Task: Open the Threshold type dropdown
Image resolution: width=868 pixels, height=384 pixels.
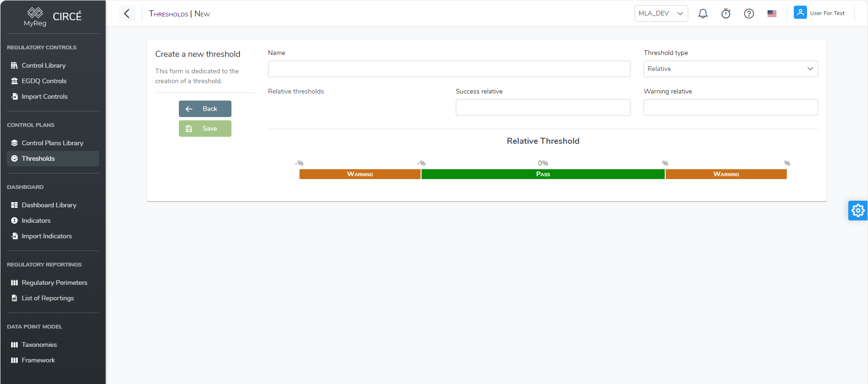Action: click(x=730, y=69)
